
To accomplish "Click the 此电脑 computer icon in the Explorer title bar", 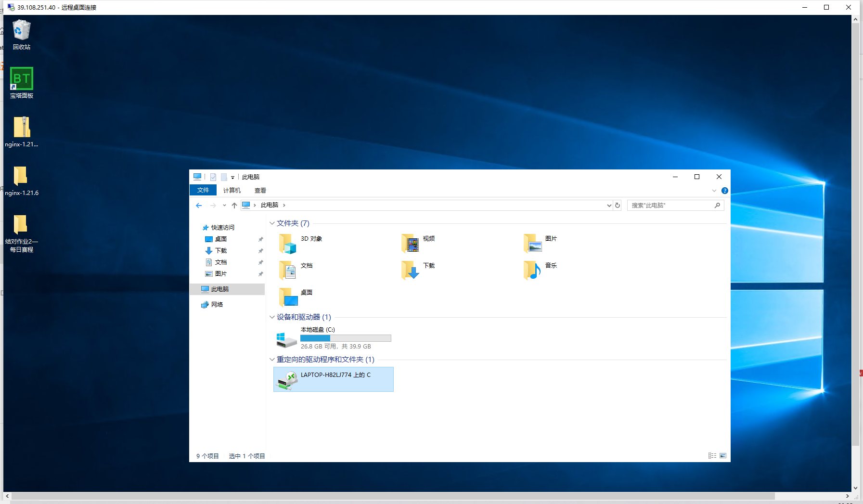I will coord(197,177).
